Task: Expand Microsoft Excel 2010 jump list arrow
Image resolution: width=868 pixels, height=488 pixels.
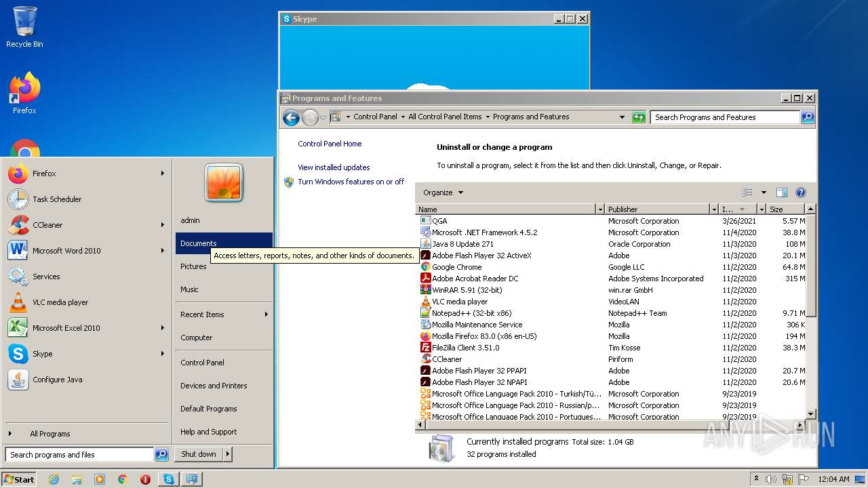Action: click(163, 328)
